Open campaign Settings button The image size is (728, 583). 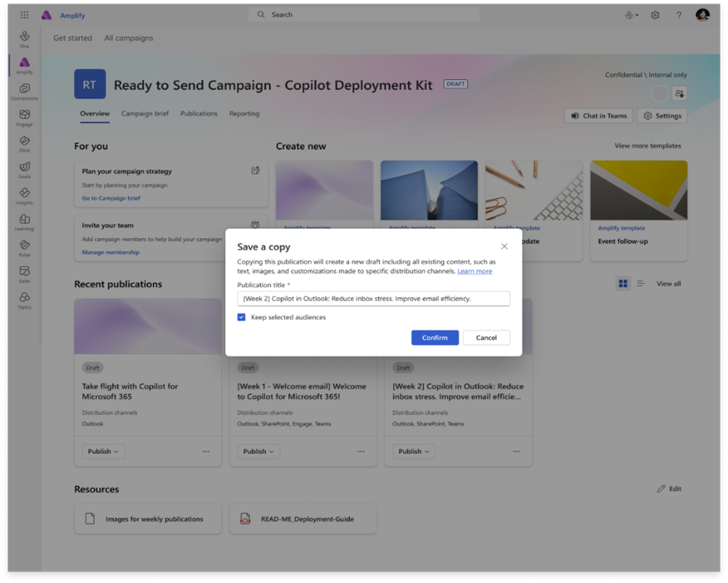click(662, 116)
